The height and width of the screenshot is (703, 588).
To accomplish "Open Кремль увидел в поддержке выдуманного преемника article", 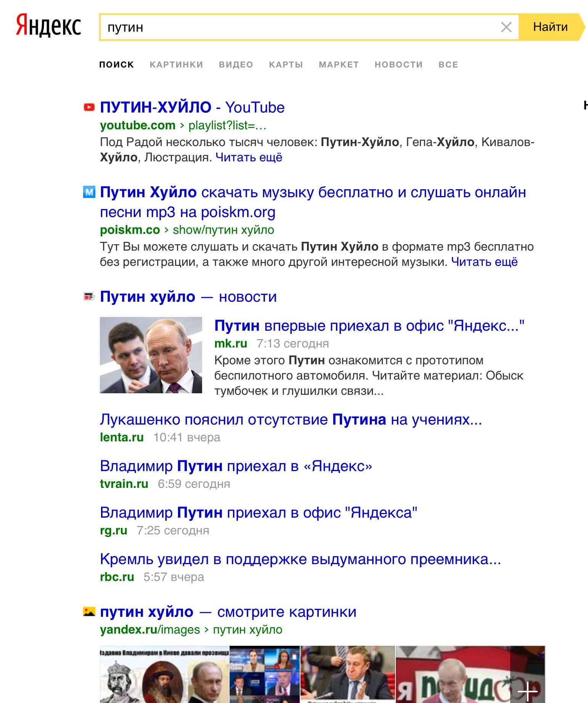I will (300, 559).
